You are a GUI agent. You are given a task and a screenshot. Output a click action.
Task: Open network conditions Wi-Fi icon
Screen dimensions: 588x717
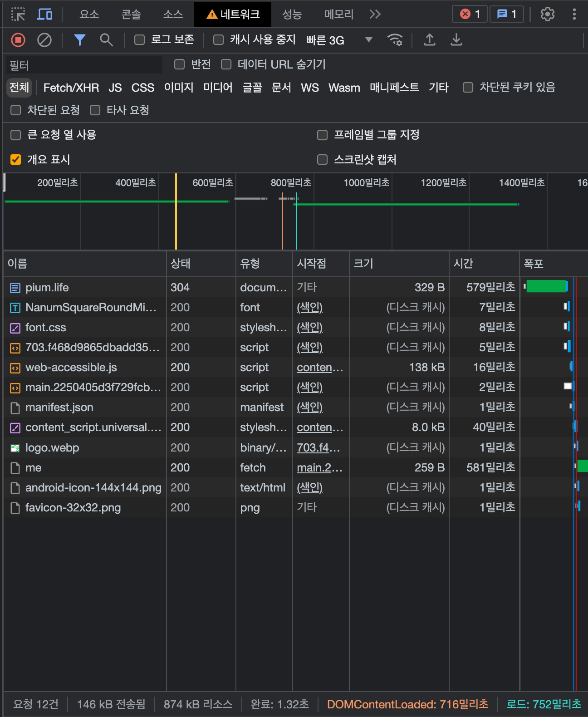pyautogui.click(x=395, y=40)
